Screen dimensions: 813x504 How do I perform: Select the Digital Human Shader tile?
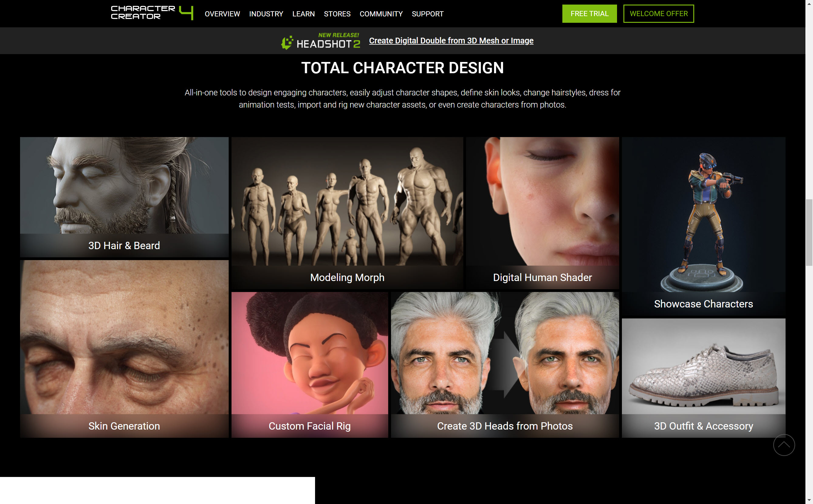click(x=542, y=213)
